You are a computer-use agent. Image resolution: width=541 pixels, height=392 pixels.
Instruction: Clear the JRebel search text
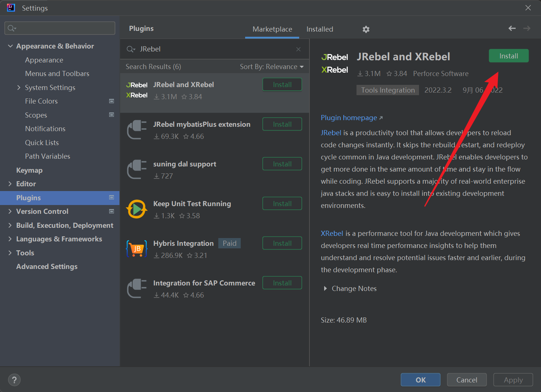point(298,49)
